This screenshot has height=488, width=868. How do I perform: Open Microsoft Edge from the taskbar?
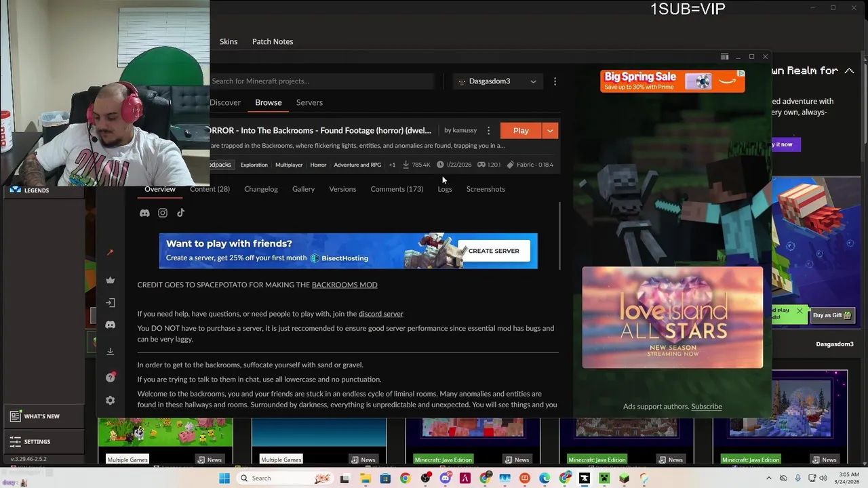545,479
